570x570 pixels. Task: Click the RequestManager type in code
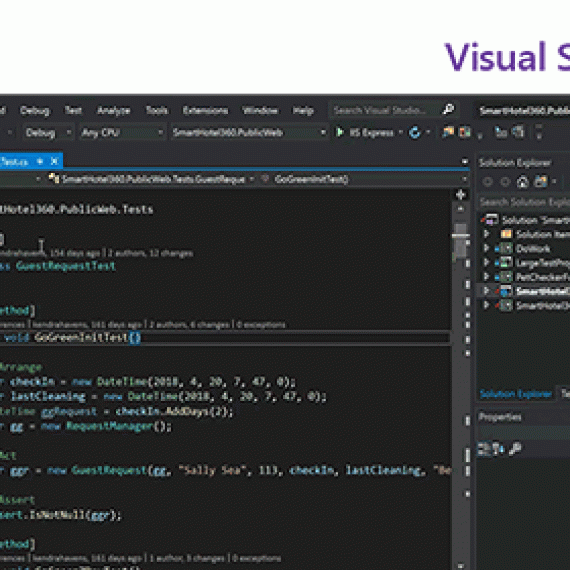tap(110, 426)
